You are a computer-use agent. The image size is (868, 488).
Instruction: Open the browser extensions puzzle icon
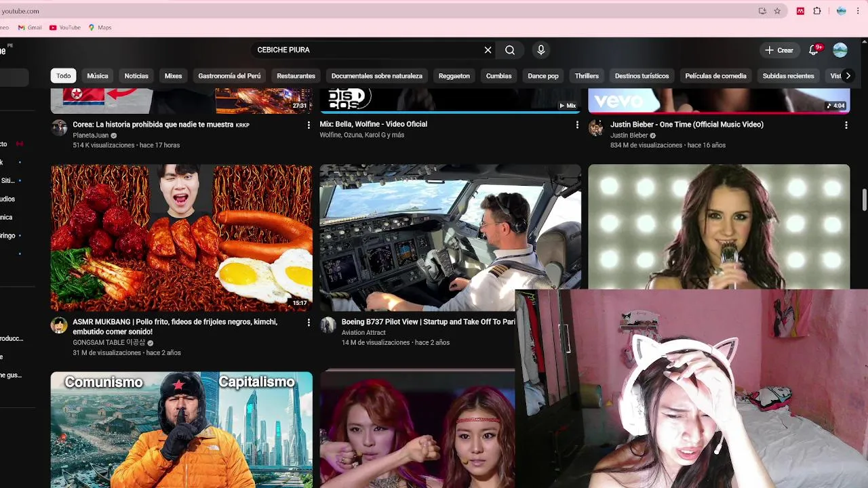tap(817, 11)
